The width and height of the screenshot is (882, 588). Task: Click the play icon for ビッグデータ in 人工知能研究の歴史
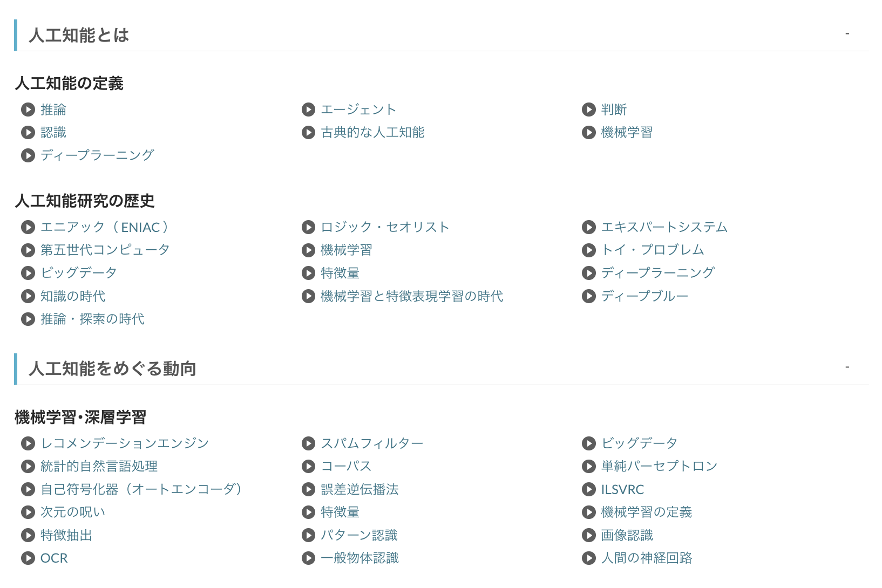point(28,273)
